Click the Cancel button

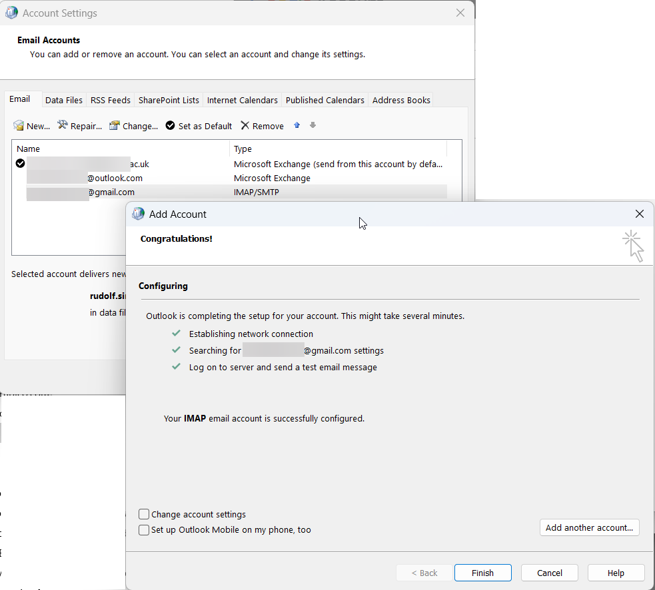coord(550,573)
